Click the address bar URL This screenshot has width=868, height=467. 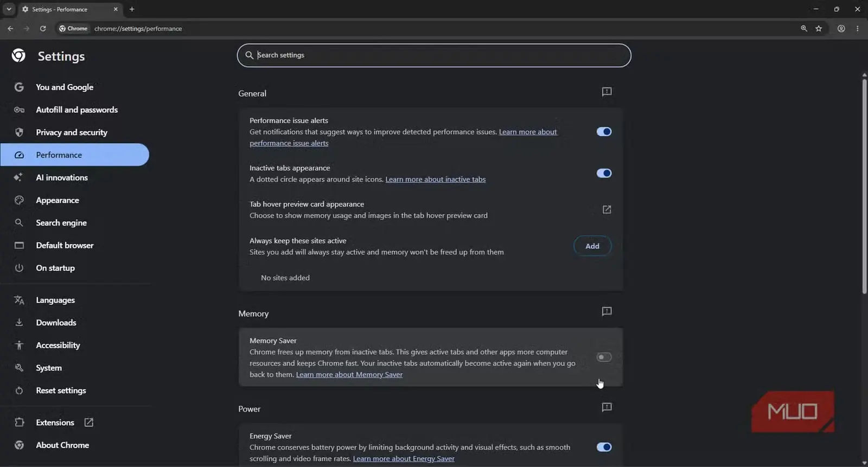pyautogui.click(x=138, y=29)
